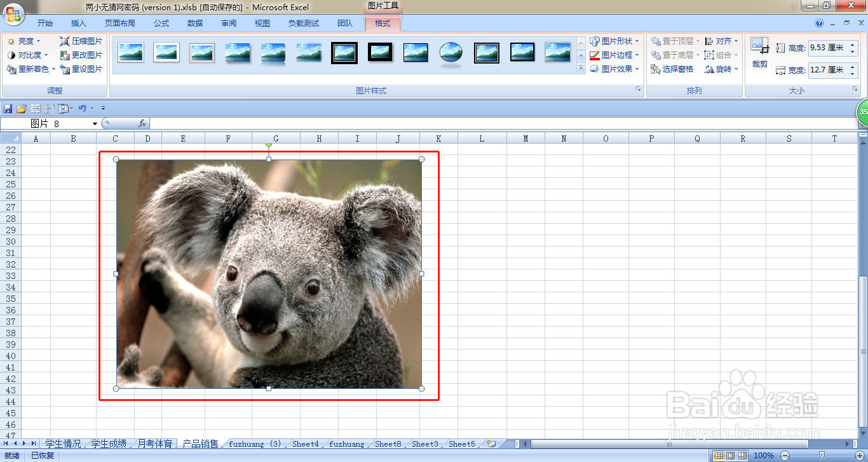
Task: Click the Open folder icon in quick access toolbar
Action: [x=22, y=109]
